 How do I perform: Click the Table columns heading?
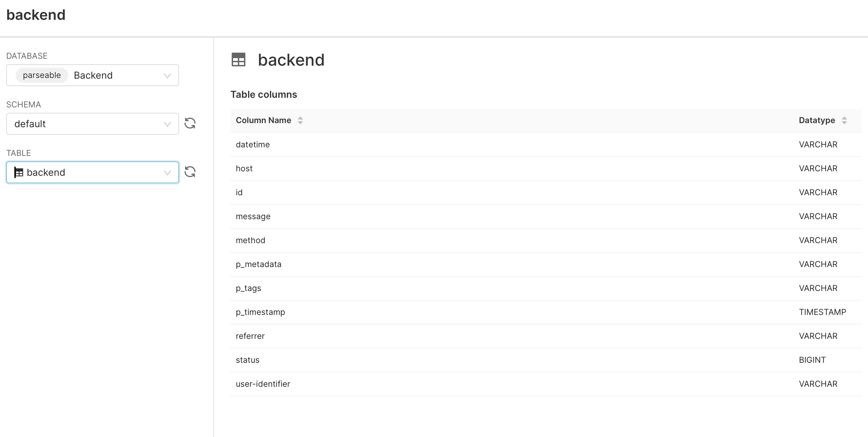coord(264,94)
